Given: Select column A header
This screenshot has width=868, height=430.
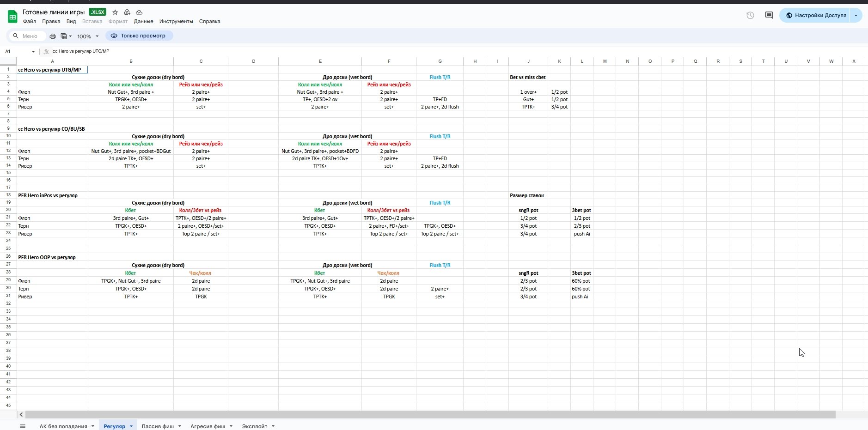Looking at the screenshot, I should 52,61.
